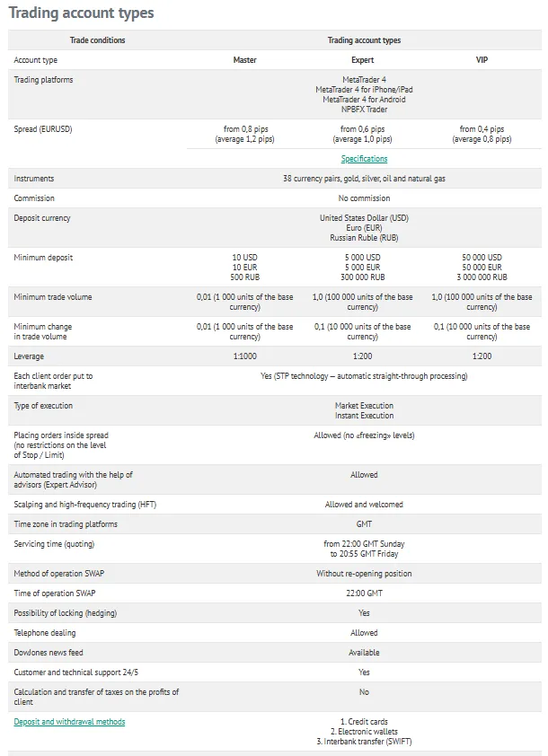
Task: Click the VIP minimum deposit amounts
Action: pyautogui.click(x=482, y=268)
